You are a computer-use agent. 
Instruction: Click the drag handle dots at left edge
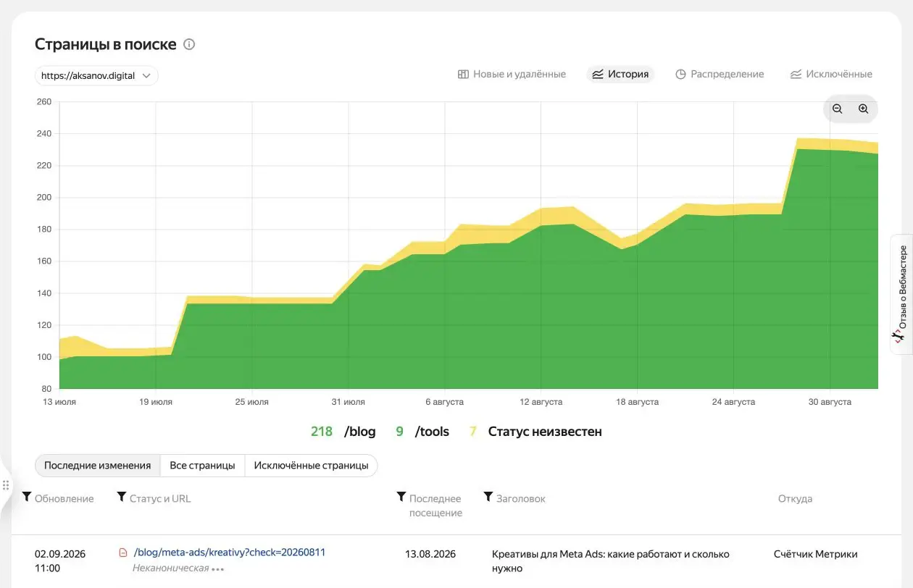coord(6,485)
